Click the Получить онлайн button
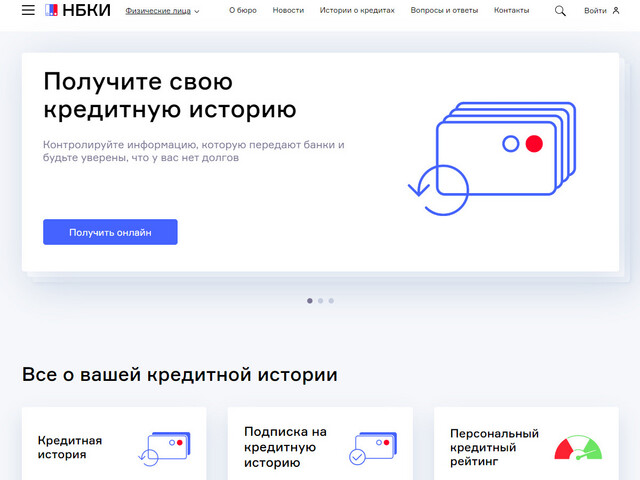This screenshot has width=640, height=480. pyautogui.click(x=110, y=232)
